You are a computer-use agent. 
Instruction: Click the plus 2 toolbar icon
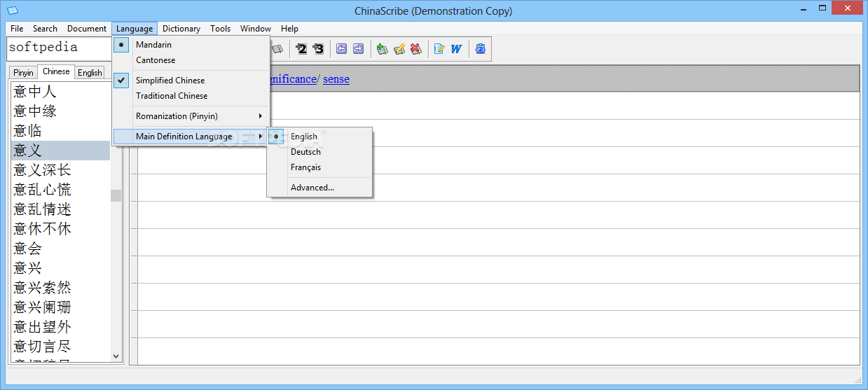(x=301, y=49)
